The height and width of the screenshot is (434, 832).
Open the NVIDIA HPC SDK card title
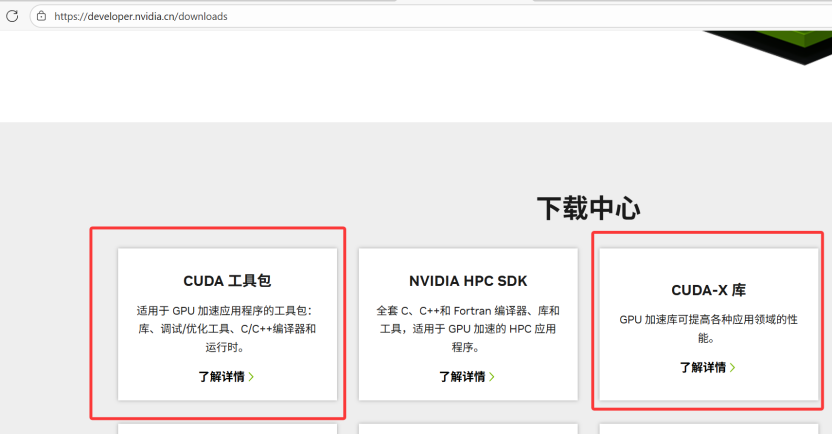(468, 281)
